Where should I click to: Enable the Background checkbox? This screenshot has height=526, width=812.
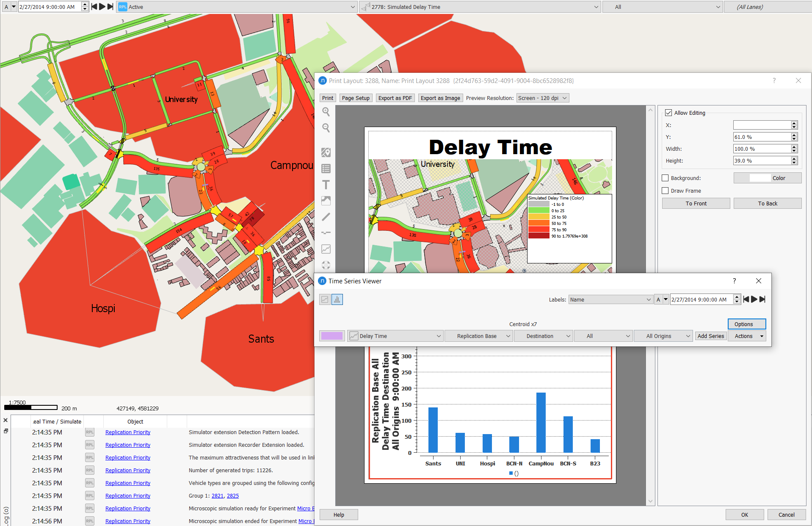coord(665,178)
